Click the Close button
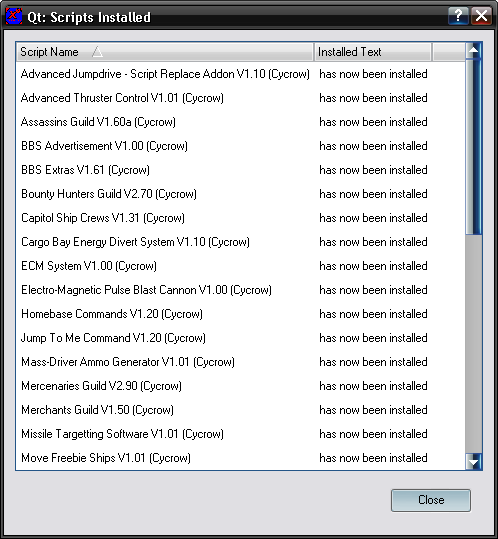Screen dimensions: 498x539 431,500
